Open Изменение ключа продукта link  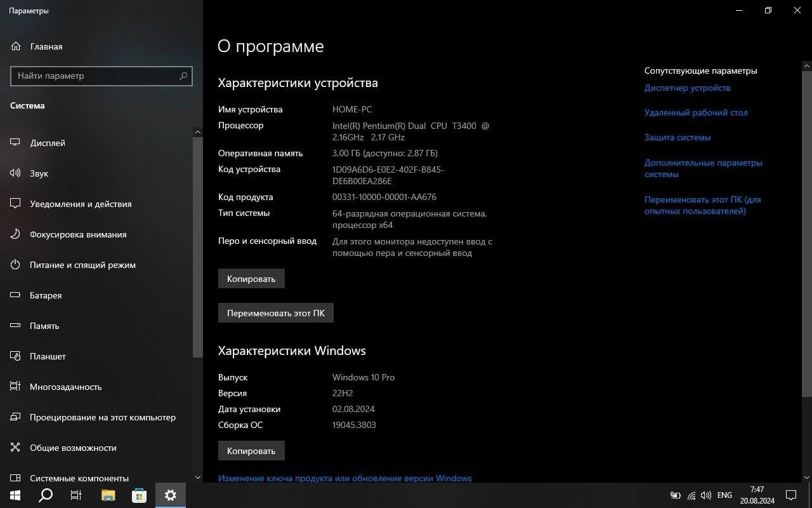[344, 478]
